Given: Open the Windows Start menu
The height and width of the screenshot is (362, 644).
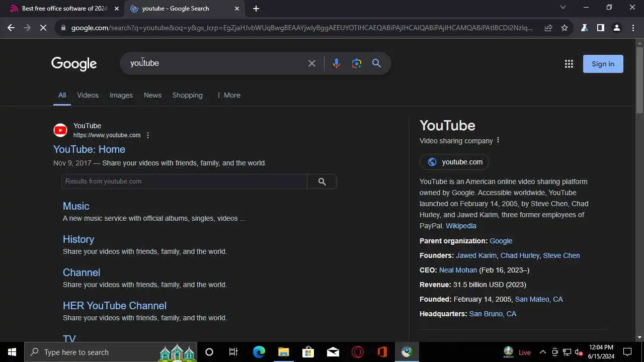Looking at the screenshot, I should [12, 352].
